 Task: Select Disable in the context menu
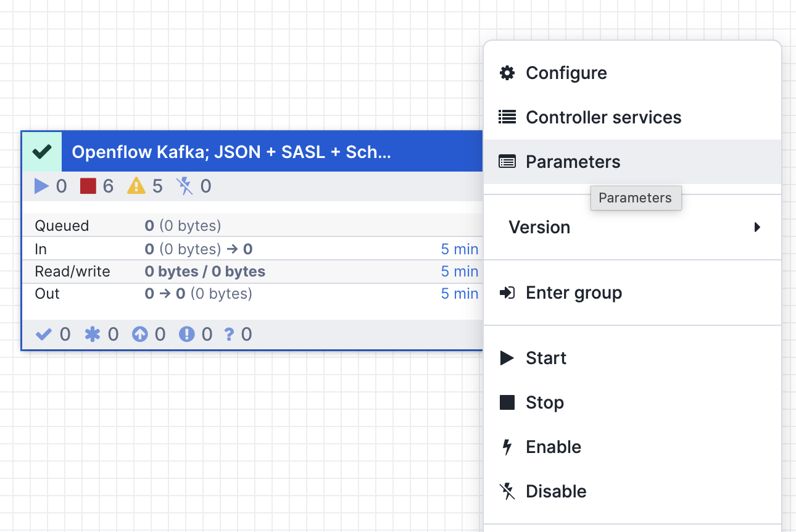click(632, 491)
